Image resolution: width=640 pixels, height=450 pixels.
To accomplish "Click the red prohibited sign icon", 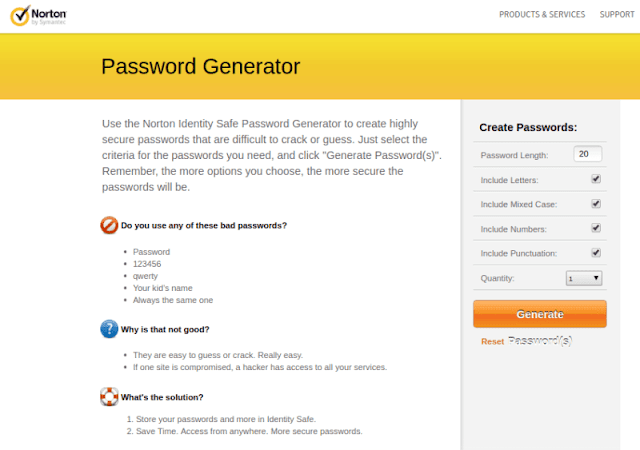I will point(109,225).
